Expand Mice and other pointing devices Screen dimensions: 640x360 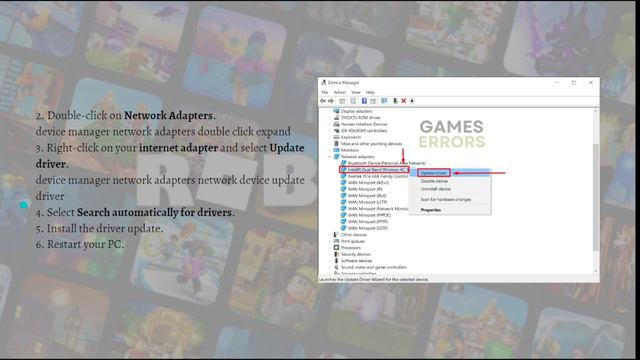(x=330, y=144)
